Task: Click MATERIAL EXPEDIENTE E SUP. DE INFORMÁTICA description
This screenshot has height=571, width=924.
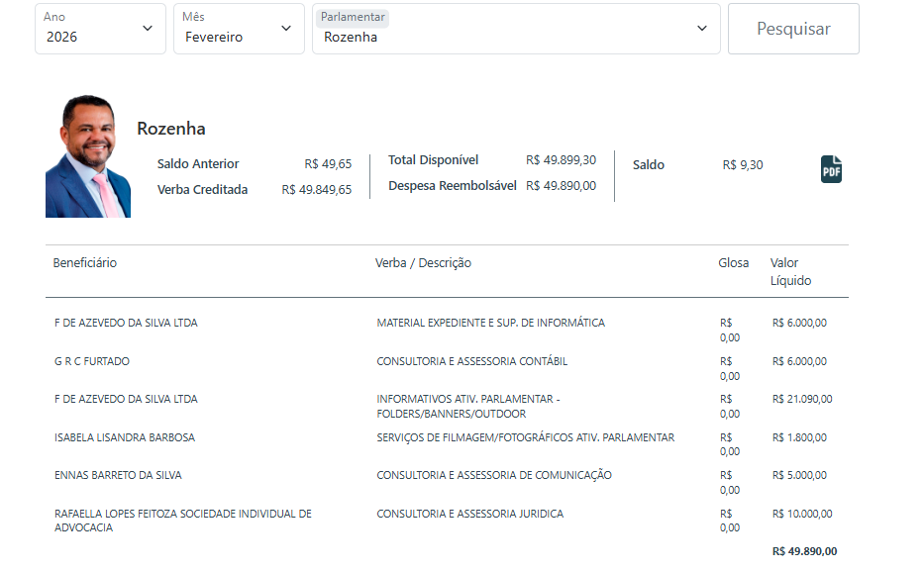Action: [490, 323]
